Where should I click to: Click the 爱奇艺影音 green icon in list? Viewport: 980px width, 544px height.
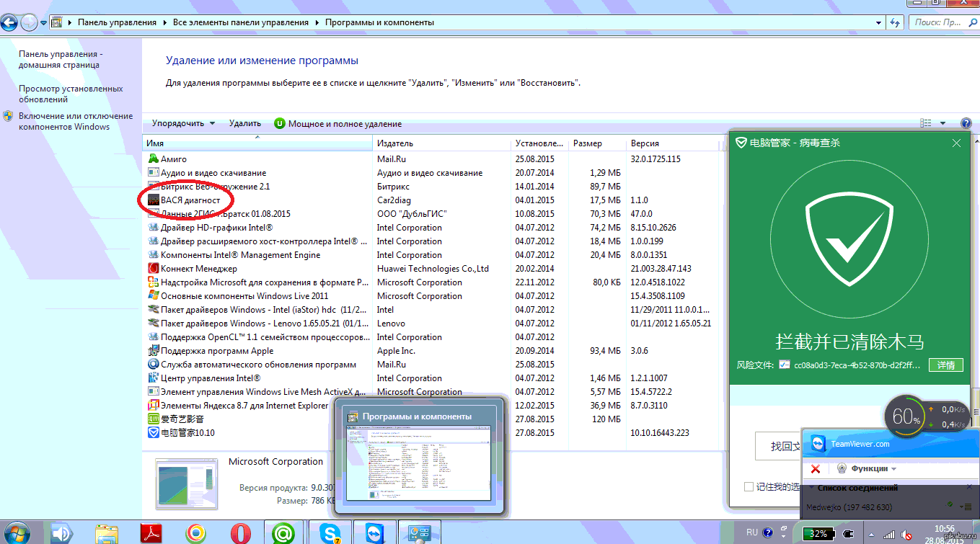(x=153, y=419)
